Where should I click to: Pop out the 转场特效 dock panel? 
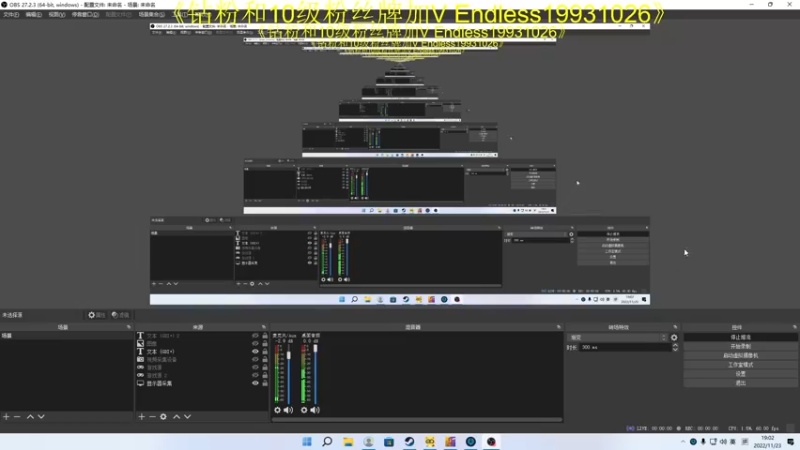point(676,327)
